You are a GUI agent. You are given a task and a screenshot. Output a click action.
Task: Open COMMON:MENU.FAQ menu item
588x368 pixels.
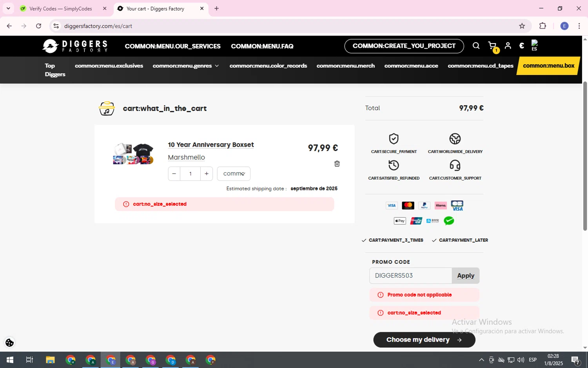tap(262, 46)
